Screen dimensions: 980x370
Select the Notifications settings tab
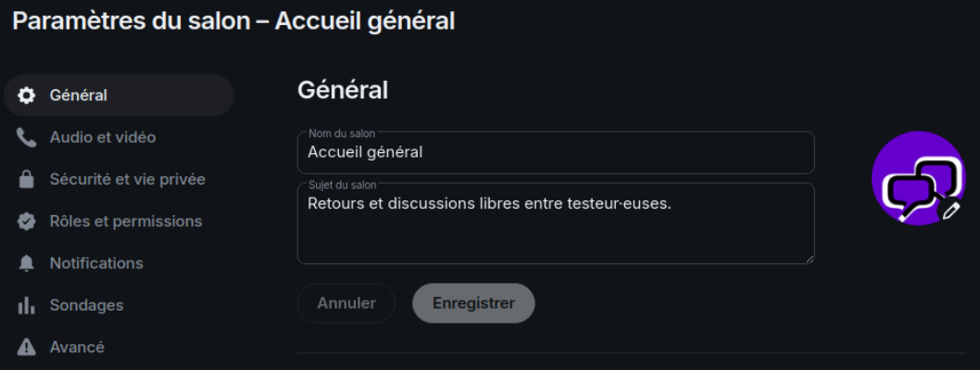(119, 263)
